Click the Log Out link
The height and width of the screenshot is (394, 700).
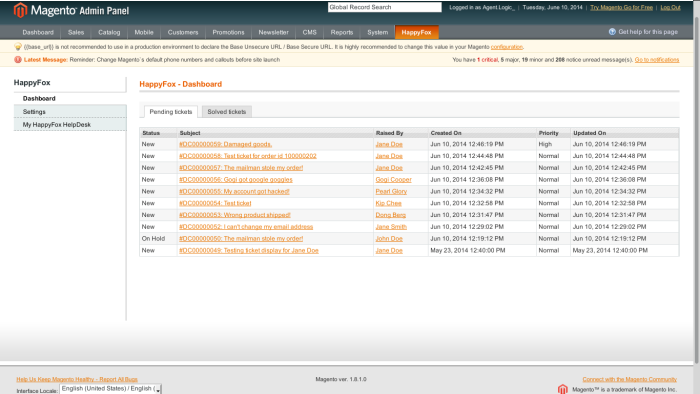670,8
